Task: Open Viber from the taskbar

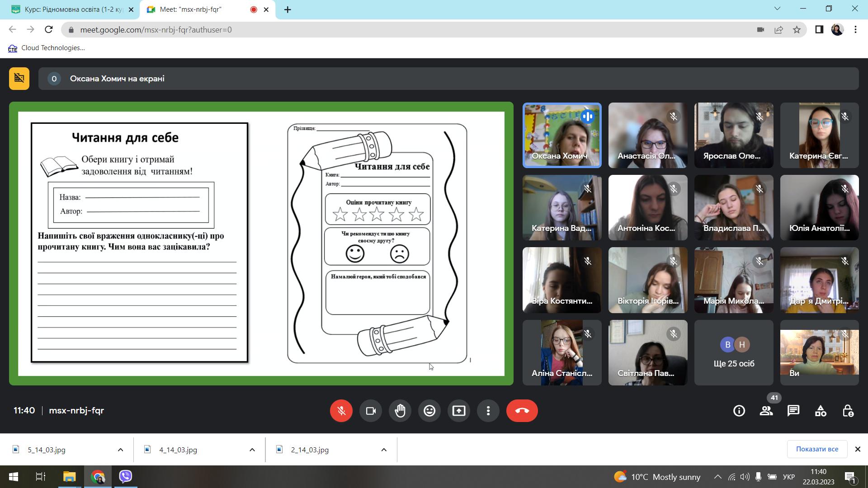Action: (125, 477)
